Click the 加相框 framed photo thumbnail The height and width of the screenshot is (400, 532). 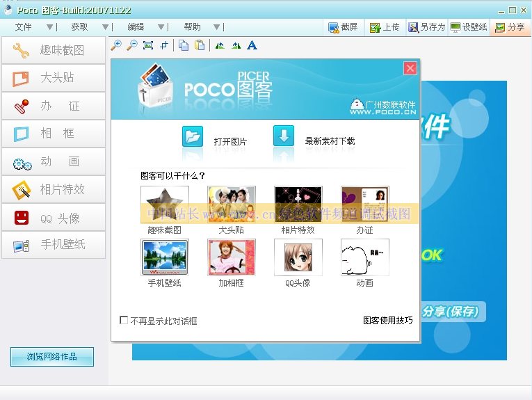(x=232, y=257)
